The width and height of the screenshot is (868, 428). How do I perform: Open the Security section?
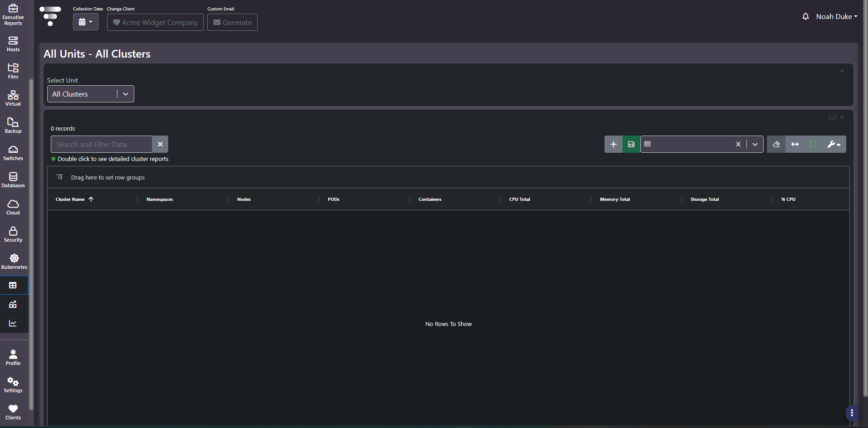(x=13, y=234)
